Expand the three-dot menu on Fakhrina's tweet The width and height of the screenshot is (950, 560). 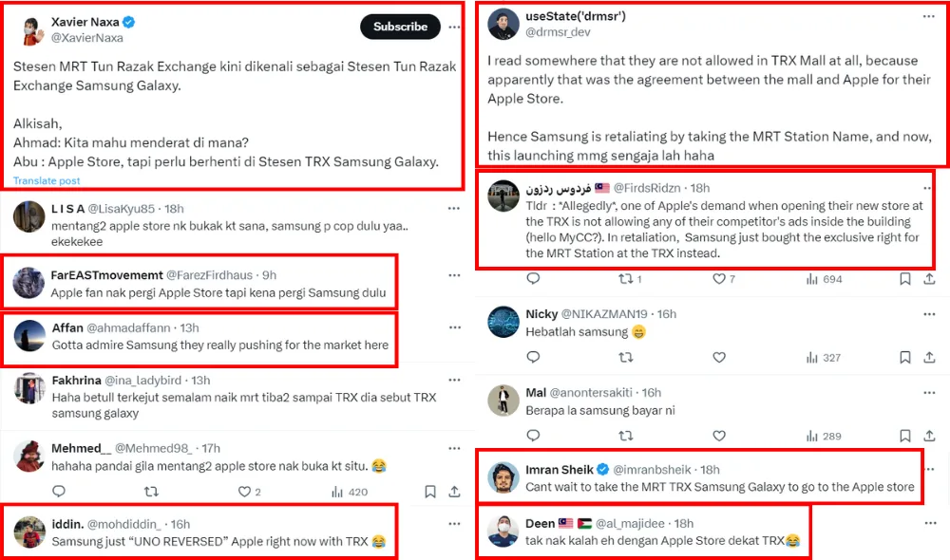pos(454,380)
